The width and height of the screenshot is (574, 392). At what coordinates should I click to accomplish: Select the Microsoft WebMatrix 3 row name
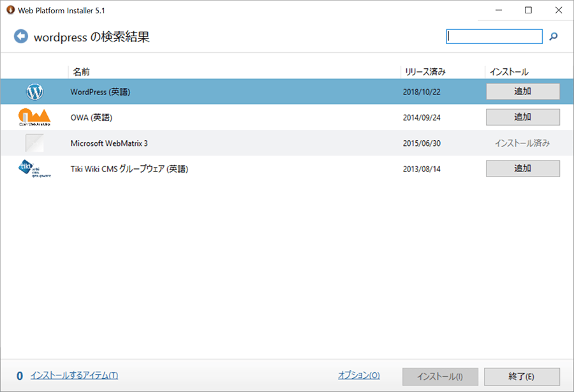pos(109,143)
